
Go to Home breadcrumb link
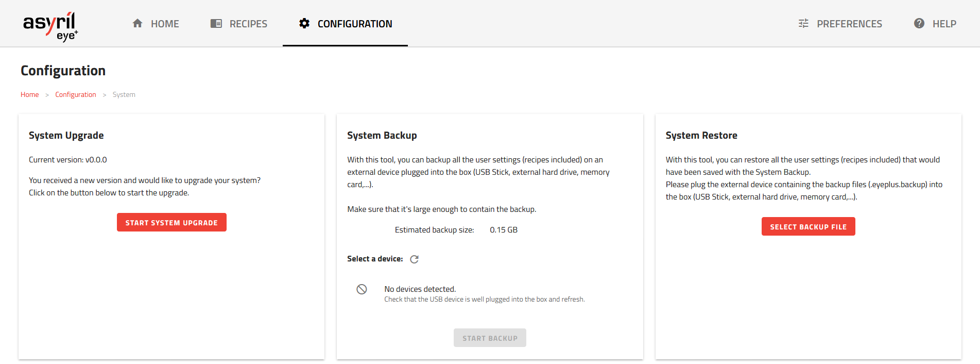click(30, 94)
